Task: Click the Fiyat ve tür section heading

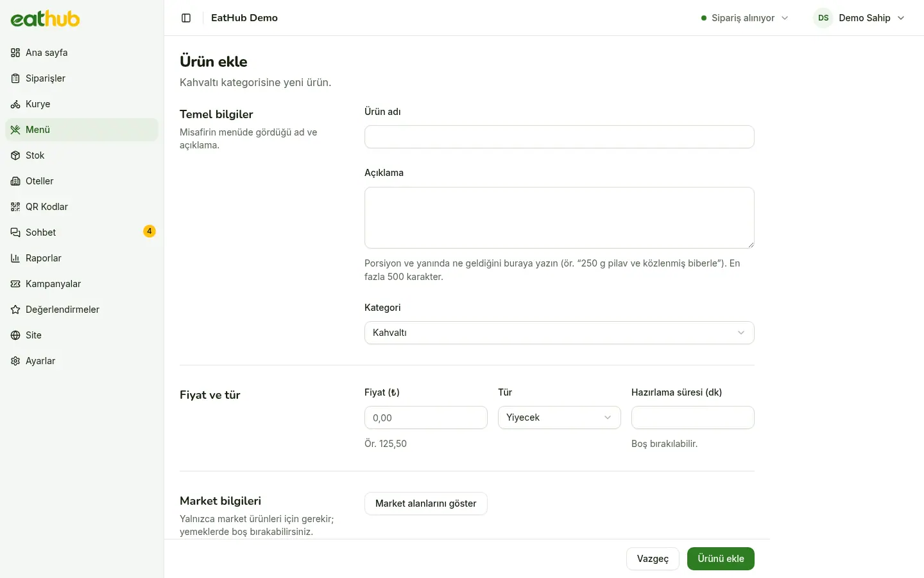Action: point(210,395)
